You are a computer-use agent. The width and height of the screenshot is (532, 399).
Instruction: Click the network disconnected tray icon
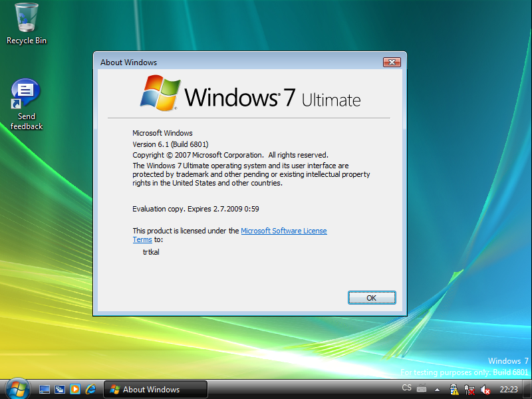coord(469,390)
